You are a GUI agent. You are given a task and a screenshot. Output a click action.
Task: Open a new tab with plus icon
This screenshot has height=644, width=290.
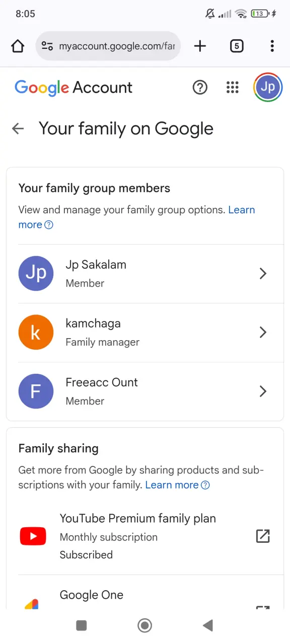click(x=200, y=46)
